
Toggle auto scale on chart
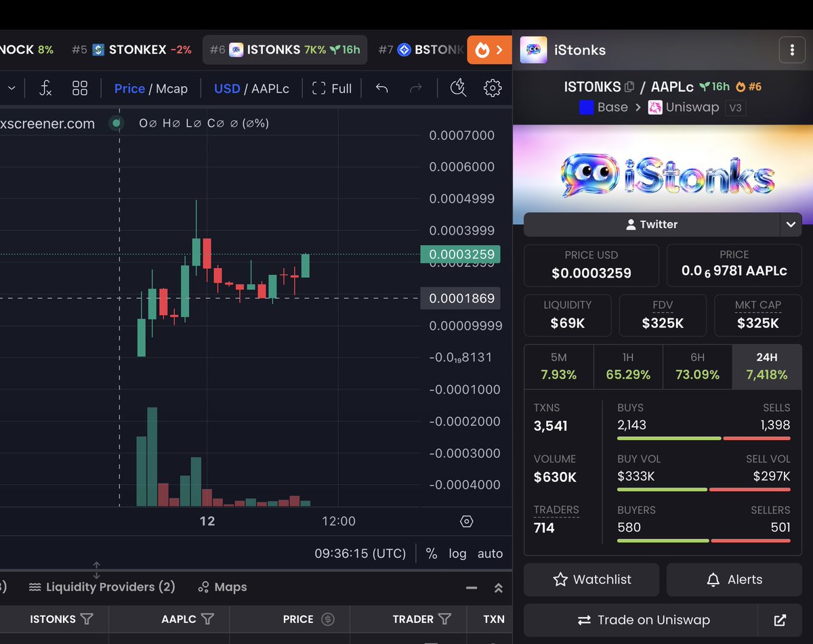[x=490, y=553]
